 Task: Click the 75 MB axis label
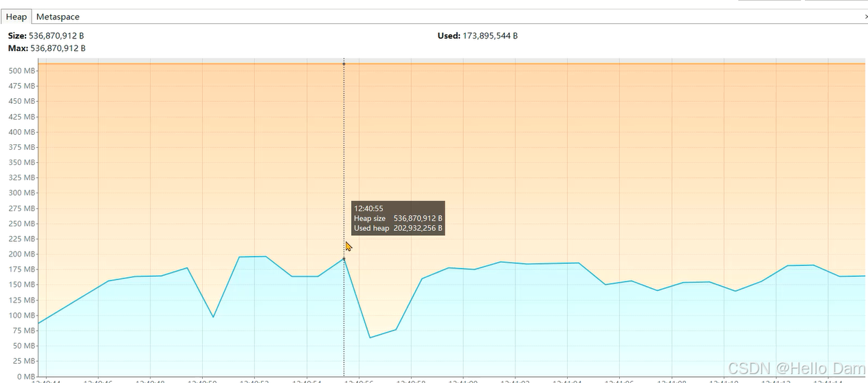click(24, 331)
